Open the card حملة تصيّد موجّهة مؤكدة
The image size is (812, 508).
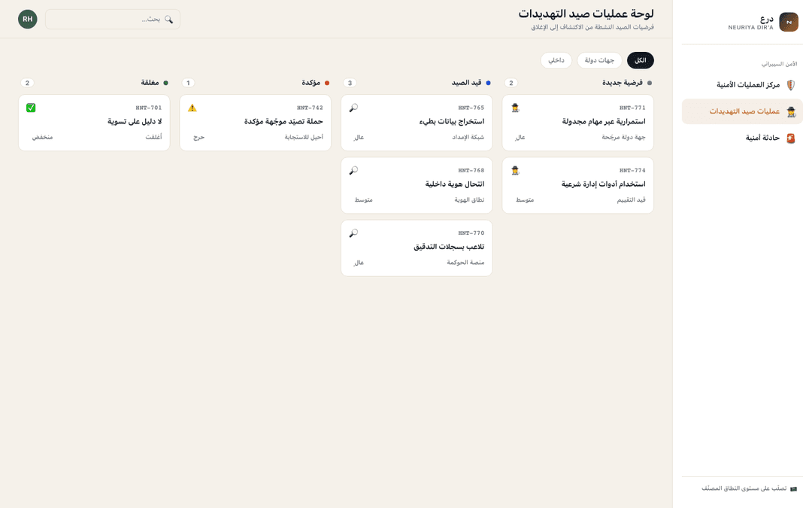[256, 123]
